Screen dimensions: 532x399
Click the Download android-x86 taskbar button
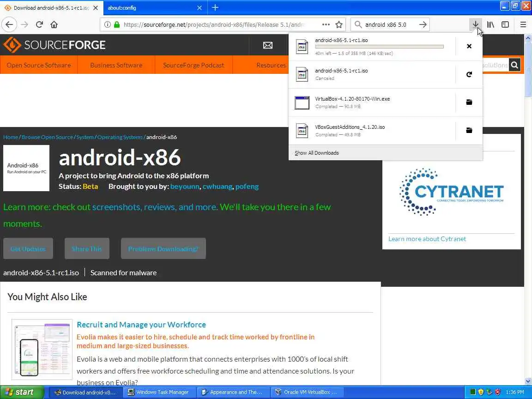(x=85, y=392)
